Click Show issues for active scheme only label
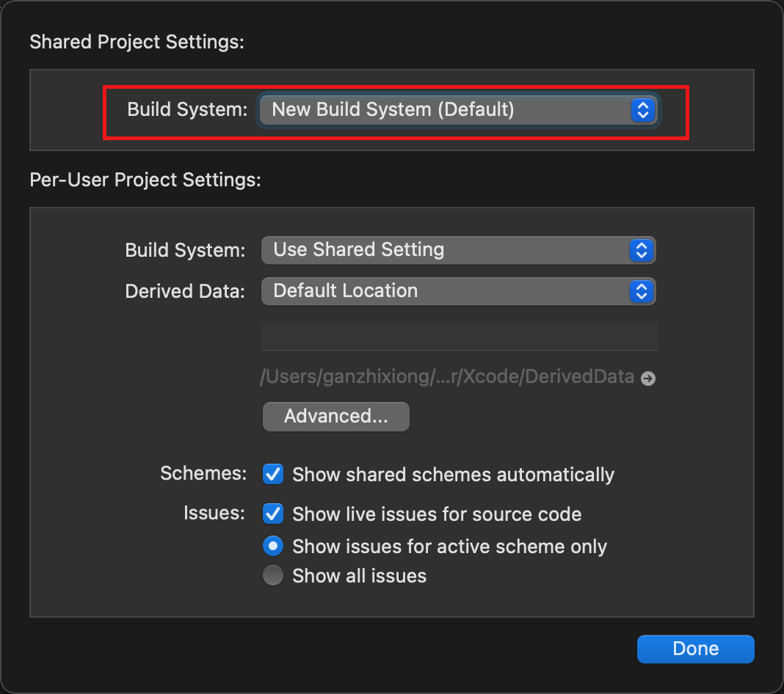Viewport: 784px width, 694px height. [449, 547]
